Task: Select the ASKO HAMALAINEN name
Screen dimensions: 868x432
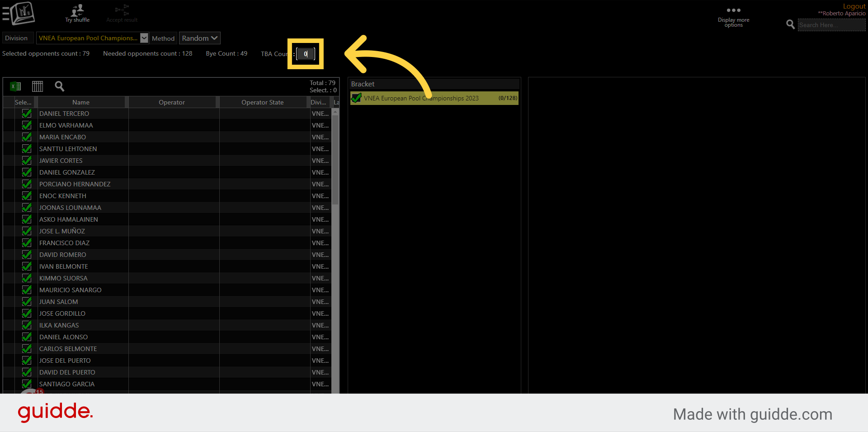Action: click(x=69, y=219)
